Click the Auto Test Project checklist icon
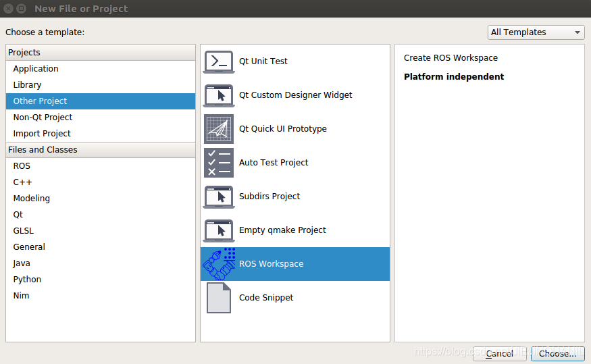 click(x=219, y=163)
